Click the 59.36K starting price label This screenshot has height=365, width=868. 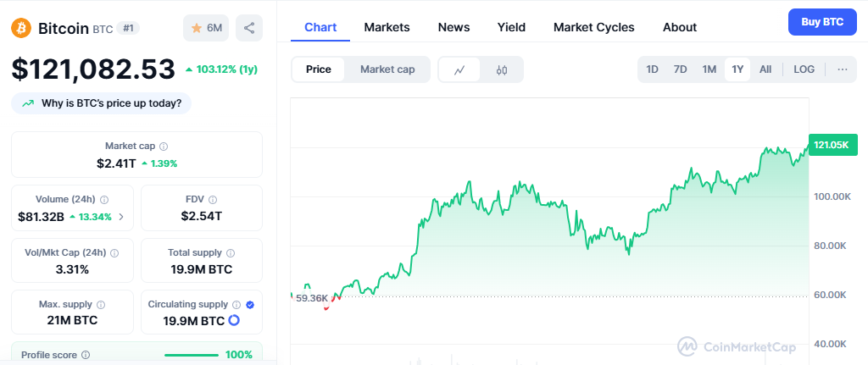tap(312, 299)
